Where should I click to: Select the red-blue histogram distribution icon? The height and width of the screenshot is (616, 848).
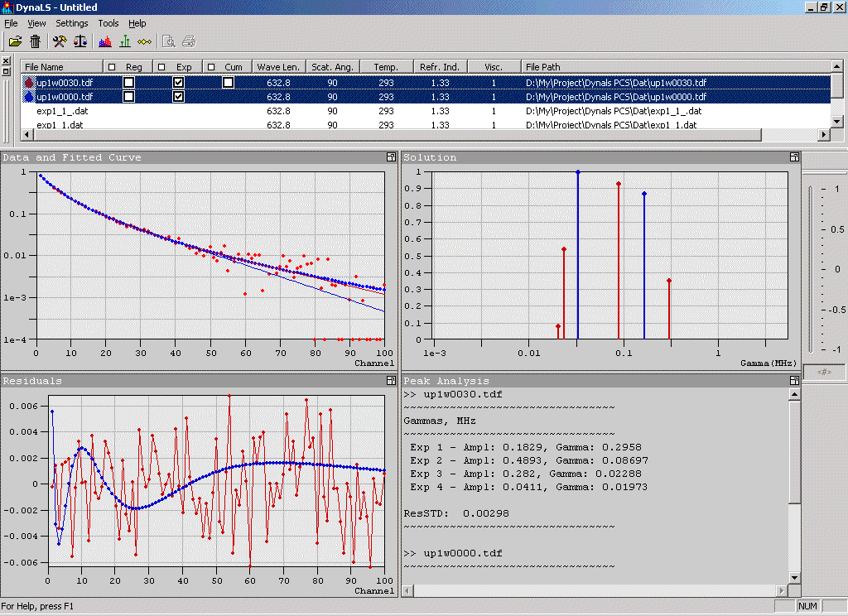click(x=105, y=41)
